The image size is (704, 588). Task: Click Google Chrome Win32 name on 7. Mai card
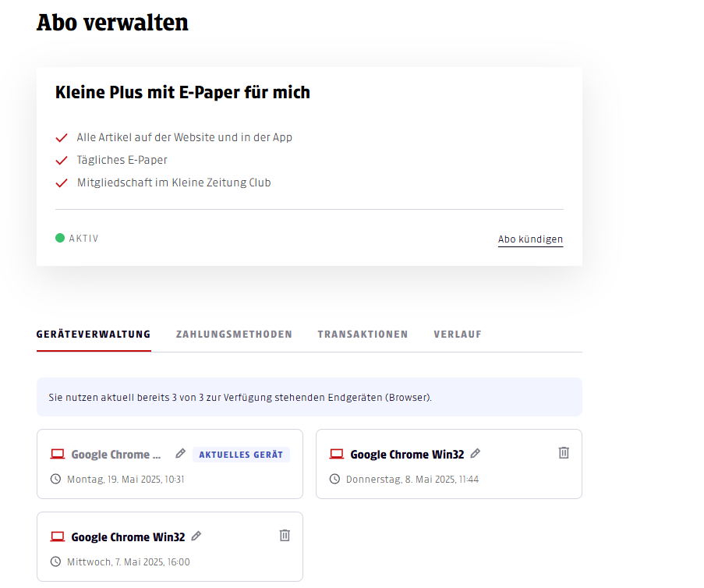coord(128,537)
